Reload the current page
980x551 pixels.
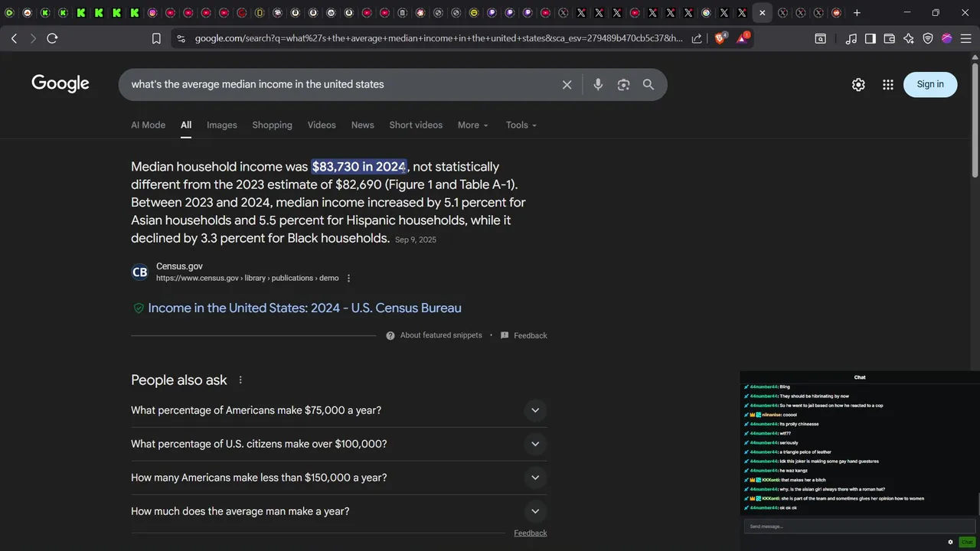coord(52,38)
